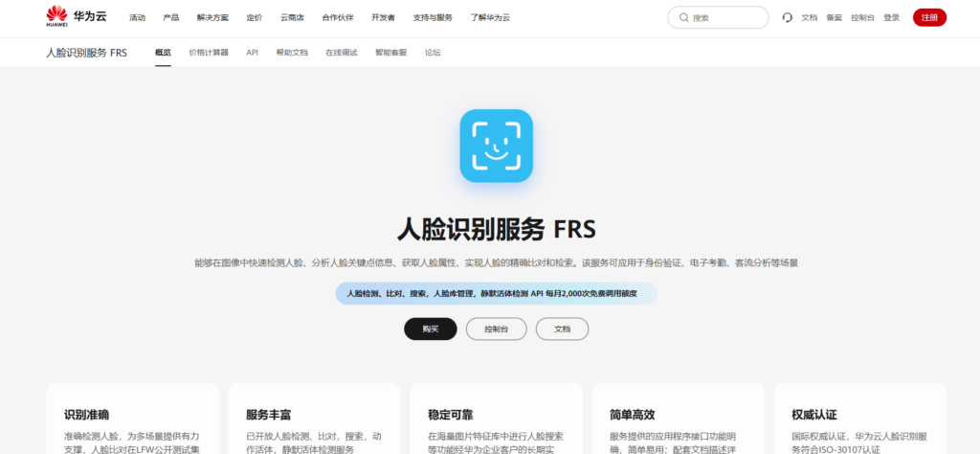980x454 pixels.
Task: Click the Huawei Cloud logo
Action: (x=77, y=17)
